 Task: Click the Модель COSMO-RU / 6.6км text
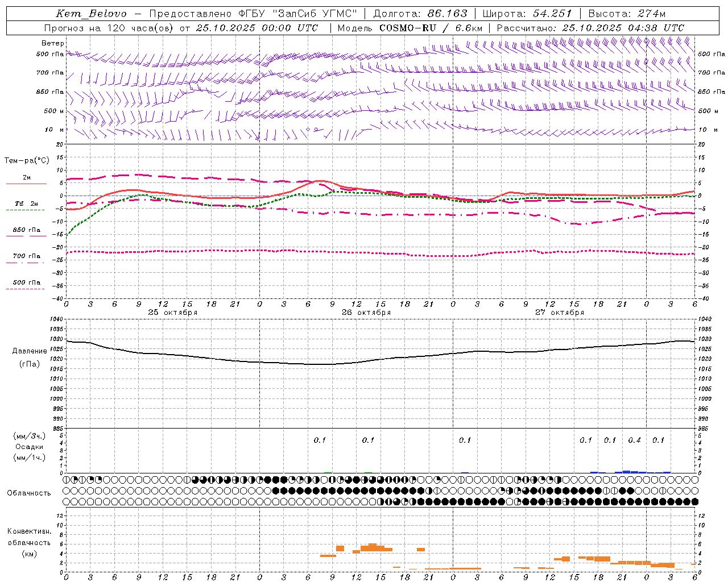(x=410, y=28)
